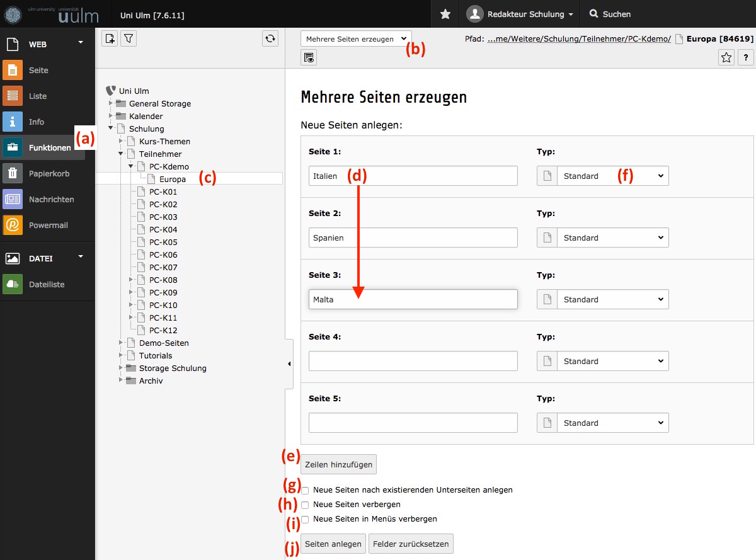Viewport: 756px width, 560px height.
Task: Open the Seite module in the sidebar
Action: click(38, 71)
